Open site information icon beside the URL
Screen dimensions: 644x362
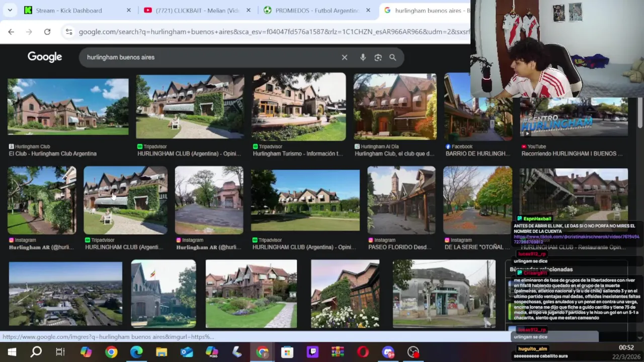[69, 32]
